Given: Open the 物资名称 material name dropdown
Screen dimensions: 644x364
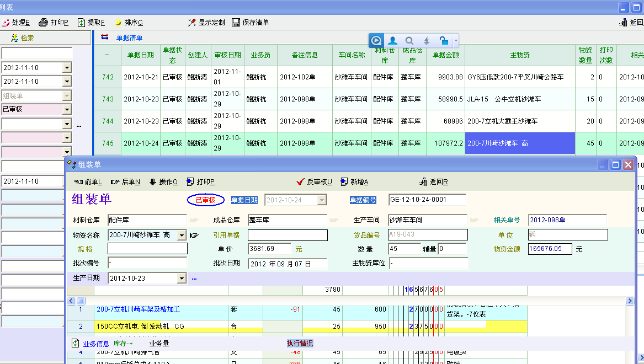Looking at the screenshot, I should tap(182, 235).
